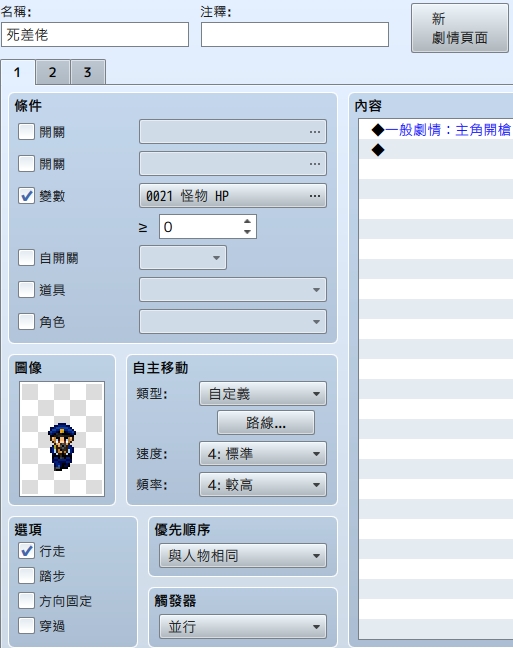
Task: Switch to event page tab 2
Action: (x=52, y=72)
